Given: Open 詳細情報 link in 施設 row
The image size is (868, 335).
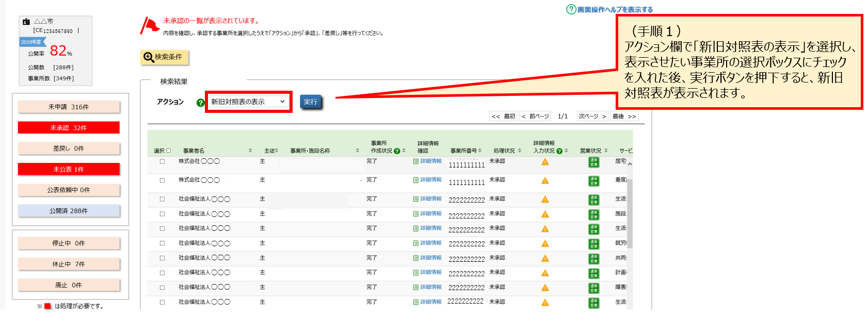Looking at the screenshot, I should (x=427, y=213).
